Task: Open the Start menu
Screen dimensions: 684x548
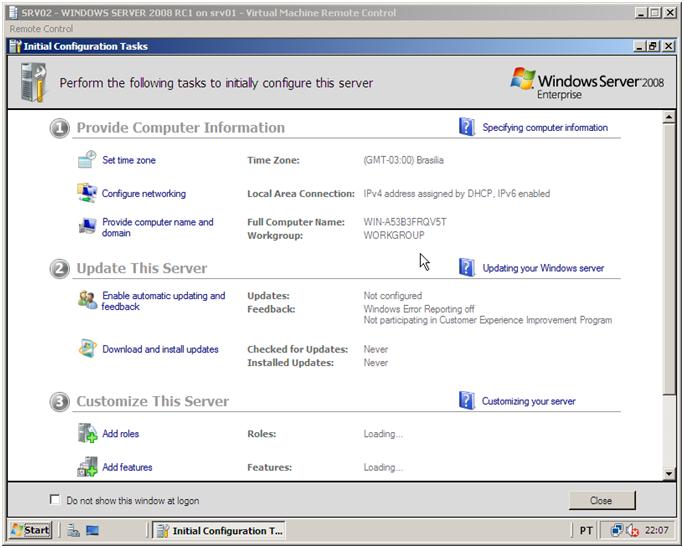Action: point(31,530)
